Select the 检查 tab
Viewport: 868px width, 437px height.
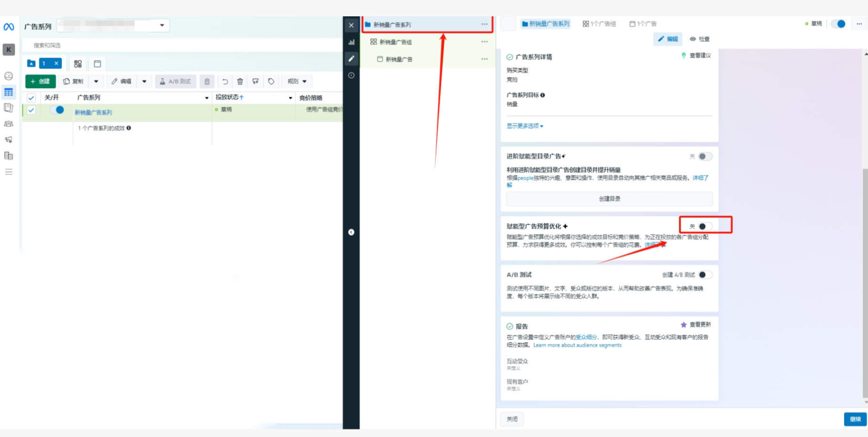click(700, 39)
